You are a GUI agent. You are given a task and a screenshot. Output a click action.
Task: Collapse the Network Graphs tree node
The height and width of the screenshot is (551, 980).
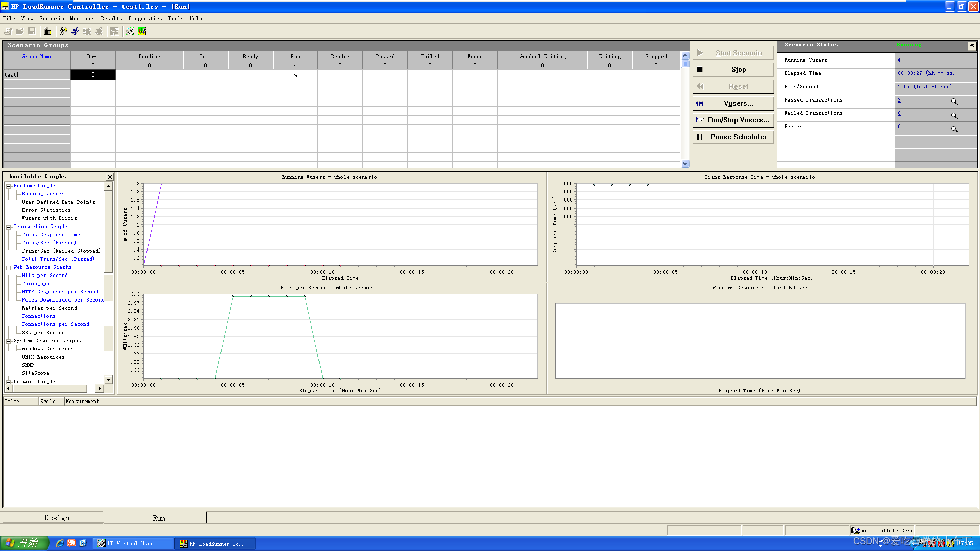pyautogui.click(x=8, y=382)
